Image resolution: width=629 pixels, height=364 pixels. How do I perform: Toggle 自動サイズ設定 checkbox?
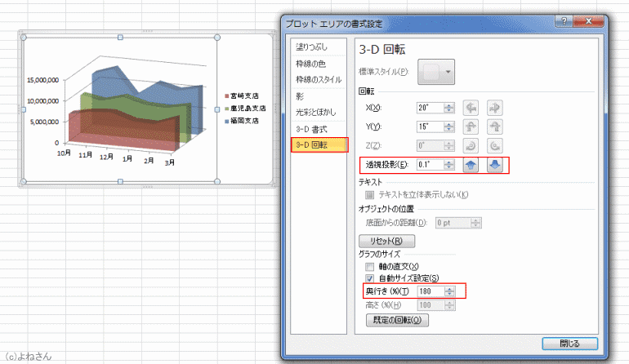(369, 278)
